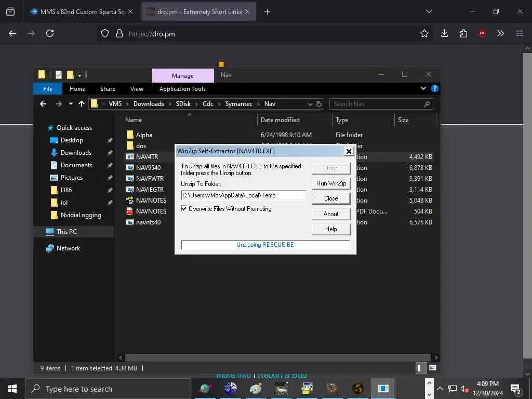
Task: Reload the dro.pm page
Action: click(50, 33)
